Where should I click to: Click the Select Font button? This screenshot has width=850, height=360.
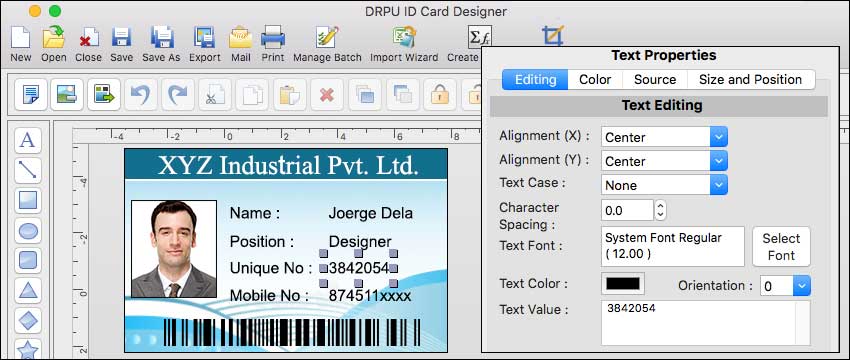781,247
